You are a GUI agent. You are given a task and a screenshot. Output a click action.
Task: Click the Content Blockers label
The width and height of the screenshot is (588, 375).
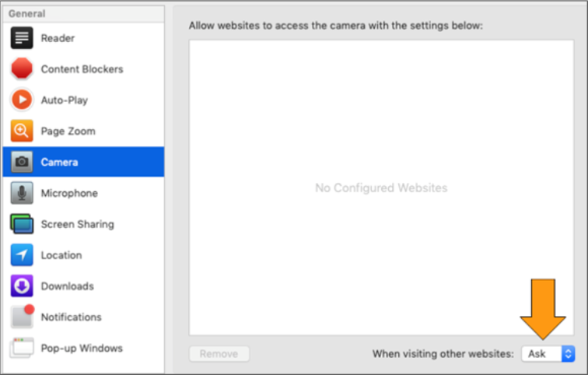(82, 69)
